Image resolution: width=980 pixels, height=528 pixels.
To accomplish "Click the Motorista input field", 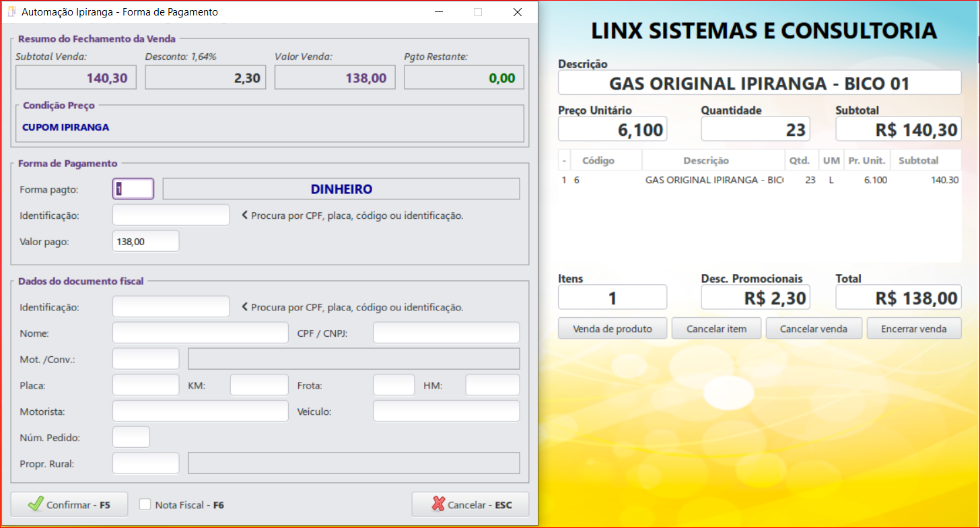I will click(200, 411).
